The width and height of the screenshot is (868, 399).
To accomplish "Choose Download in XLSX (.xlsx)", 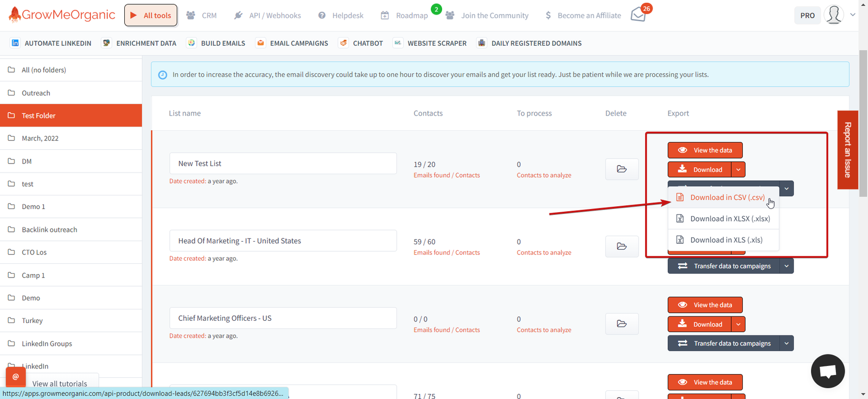I will pos(724,219).
